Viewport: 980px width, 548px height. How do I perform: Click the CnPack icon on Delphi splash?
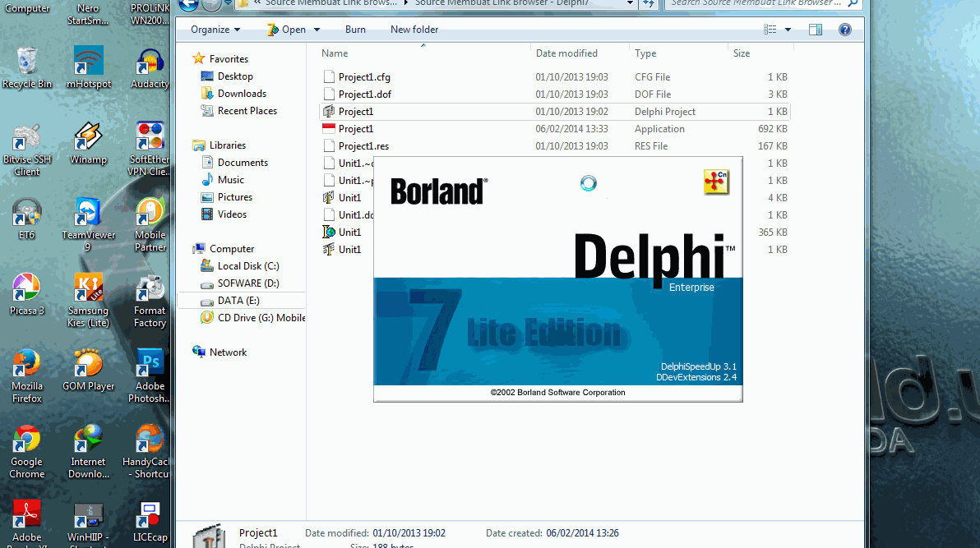(716, 182)
